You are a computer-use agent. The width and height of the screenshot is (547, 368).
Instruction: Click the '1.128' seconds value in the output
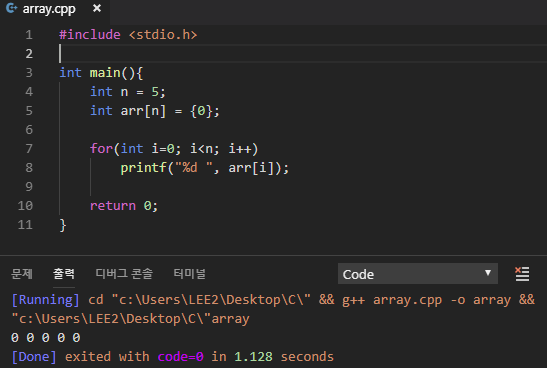click(x=253, y=357)
